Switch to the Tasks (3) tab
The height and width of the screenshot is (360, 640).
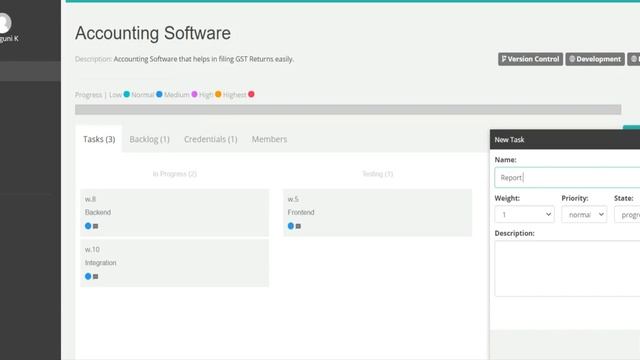click(99, 139)
